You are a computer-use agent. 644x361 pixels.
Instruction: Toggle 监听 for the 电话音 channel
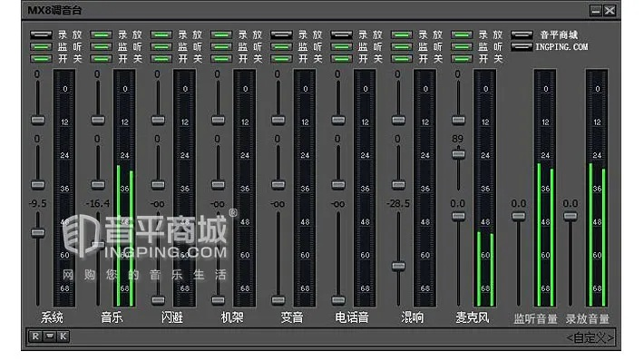tap(341, 47)
